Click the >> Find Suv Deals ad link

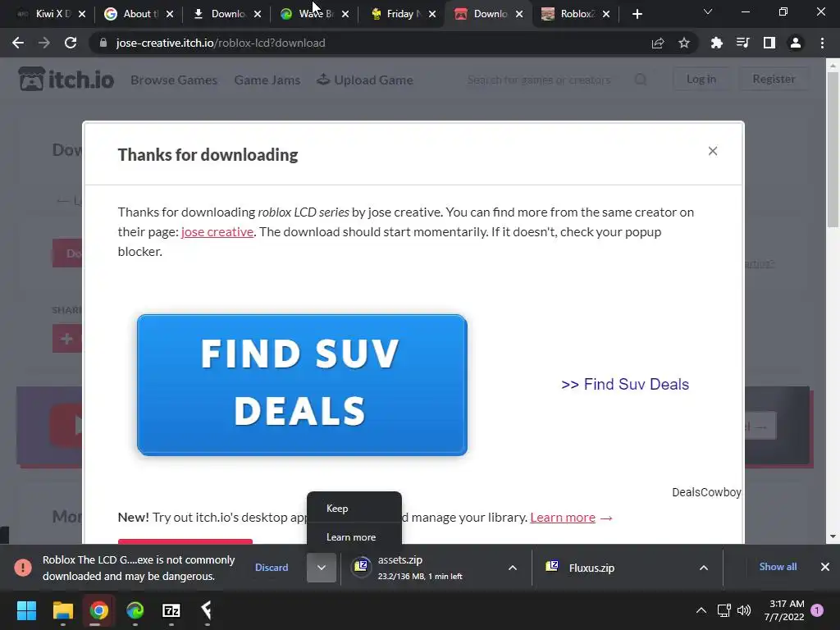click(x=624, y=384)
